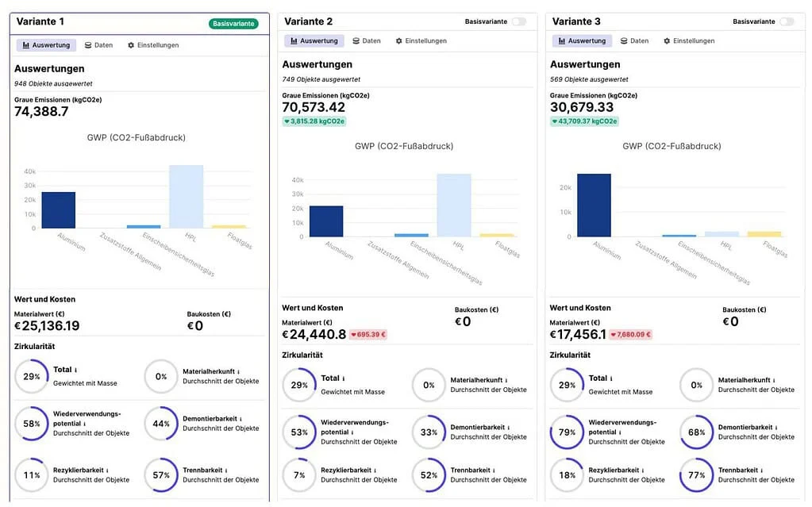
Task: Click the Einstellungen gear icon in Variante 1
Action: point(131,45)
